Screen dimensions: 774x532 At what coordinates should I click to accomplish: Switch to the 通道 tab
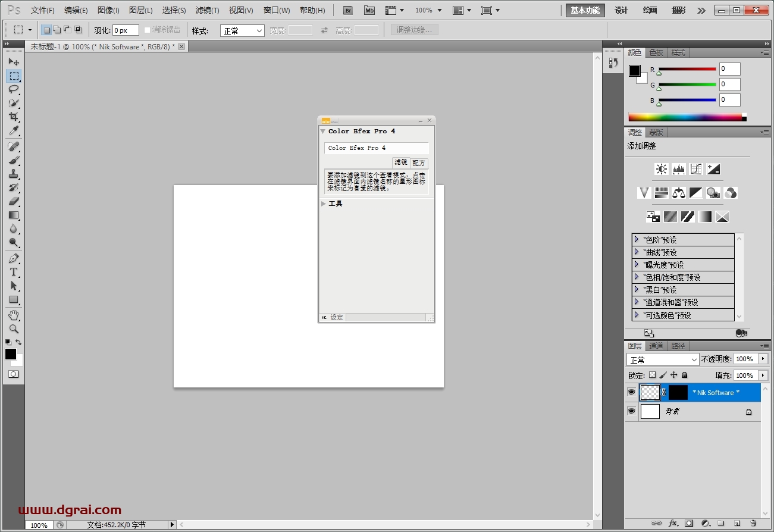pos(656,346)
